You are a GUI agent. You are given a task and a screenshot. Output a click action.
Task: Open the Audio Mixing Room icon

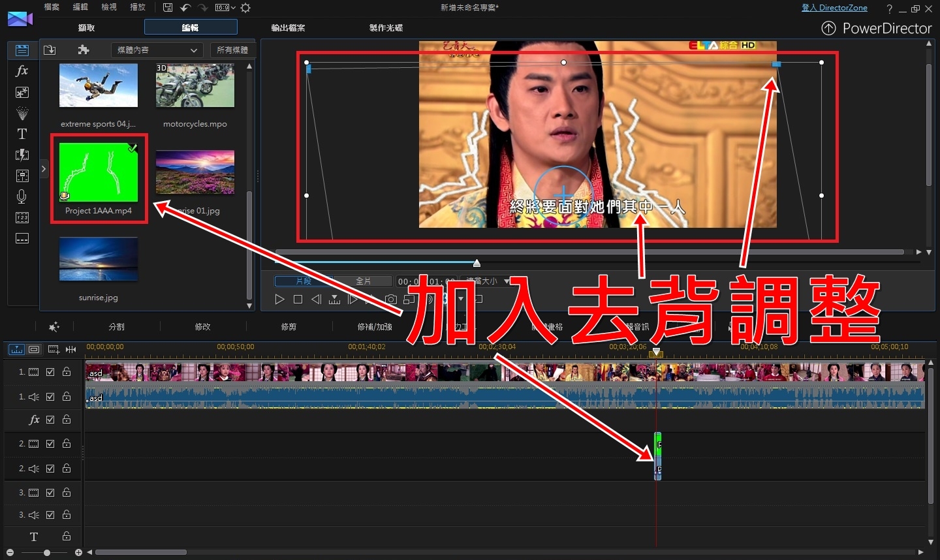pos(22,176)
